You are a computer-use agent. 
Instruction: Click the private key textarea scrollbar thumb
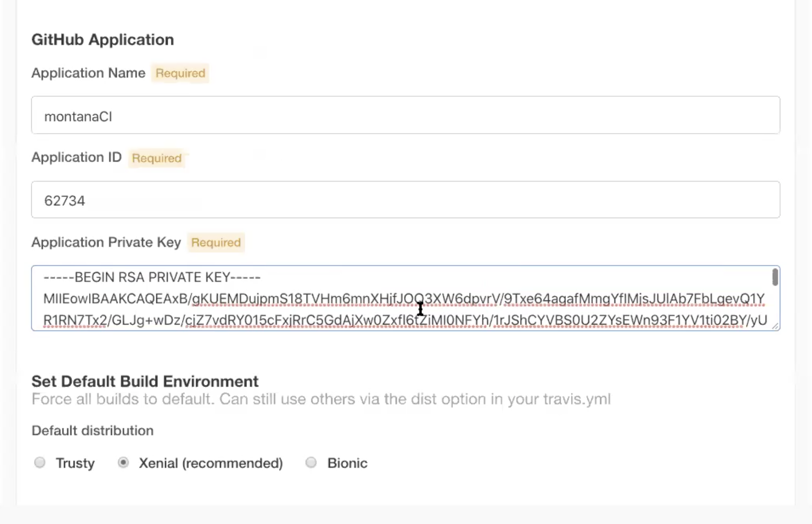click(x=775, y=277)
